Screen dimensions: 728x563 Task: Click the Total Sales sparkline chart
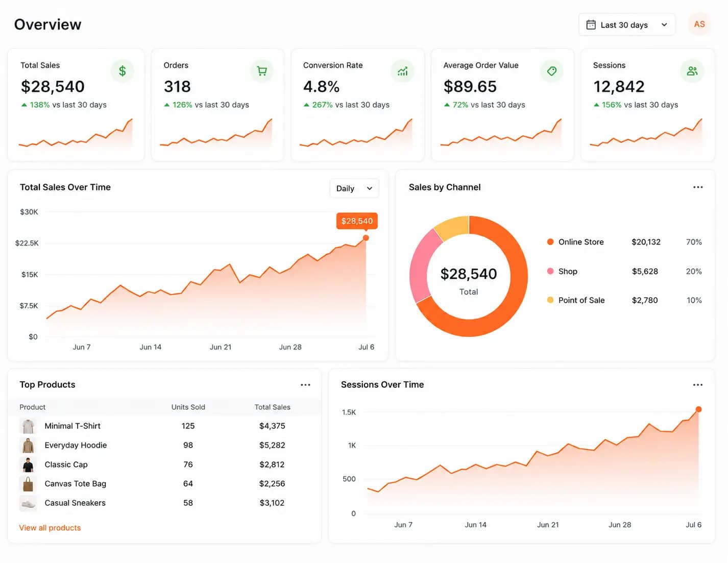tap(76, 134)
